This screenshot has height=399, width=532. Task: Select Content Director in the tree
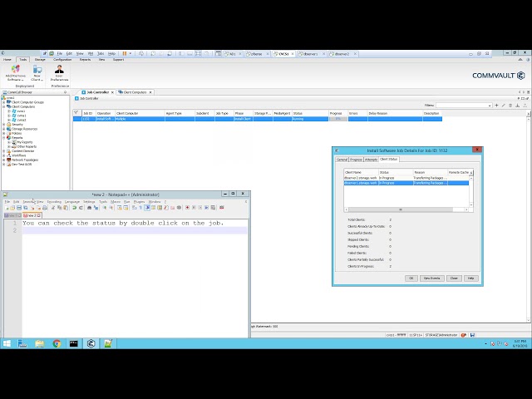point(22,151)
